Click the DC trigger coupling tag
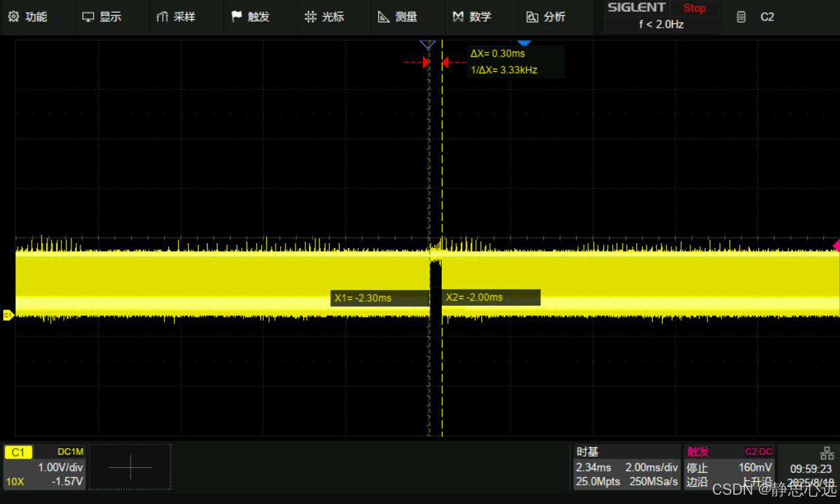This screenshot has height=504, width=840. [765, 452]
